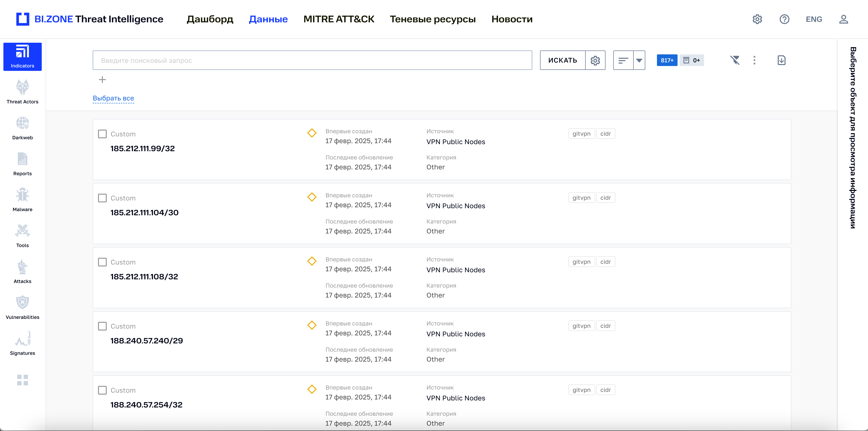This screenshot has height=431, width=868.
Task: Click the export download icon
Action: [x=781, y=60]
